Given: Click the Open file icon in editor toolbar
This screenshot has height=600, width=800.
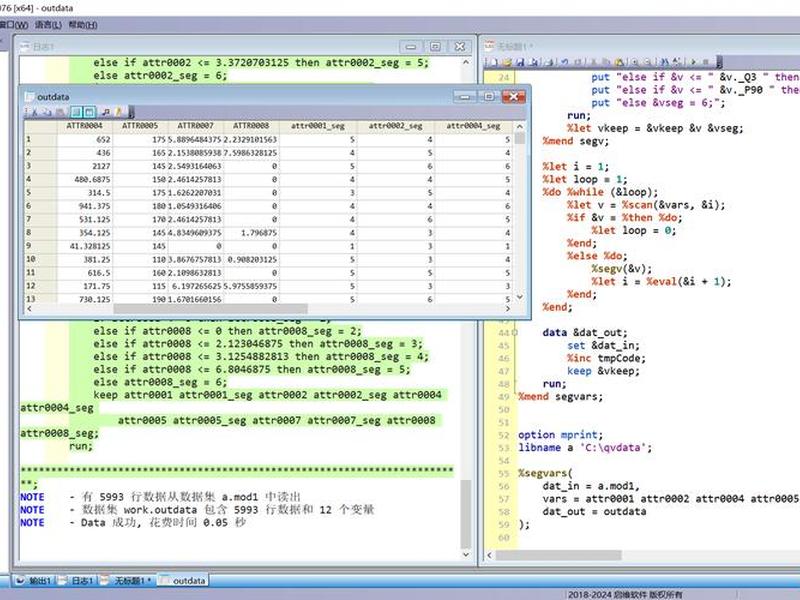Looking at the screenshot, I should tap(507, 62).
